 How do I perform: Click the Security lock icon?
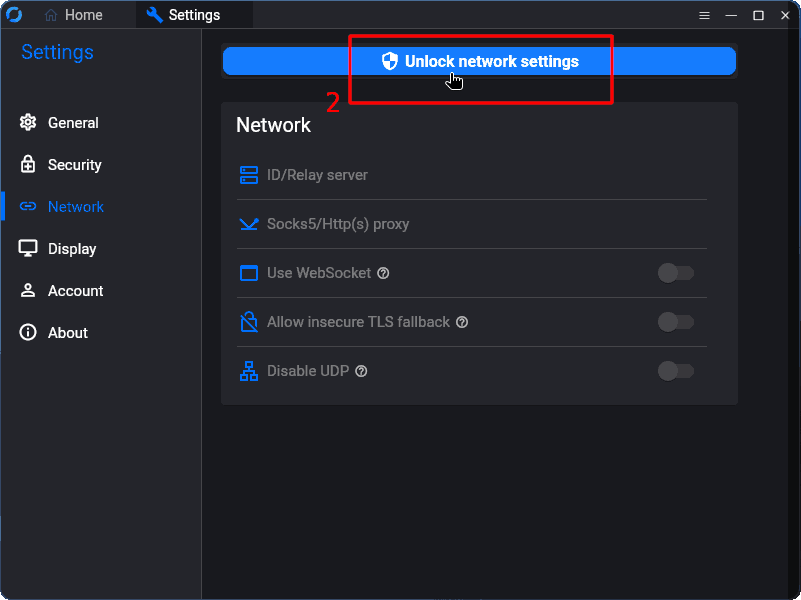tap(28, 165)
